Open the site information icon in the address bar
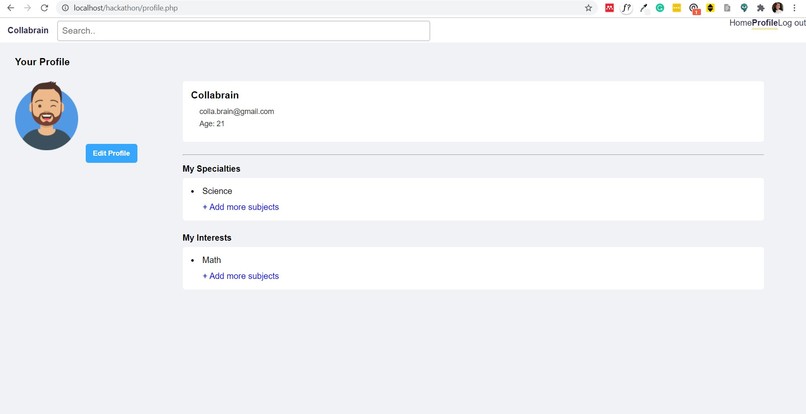 (x=65, y=8)
